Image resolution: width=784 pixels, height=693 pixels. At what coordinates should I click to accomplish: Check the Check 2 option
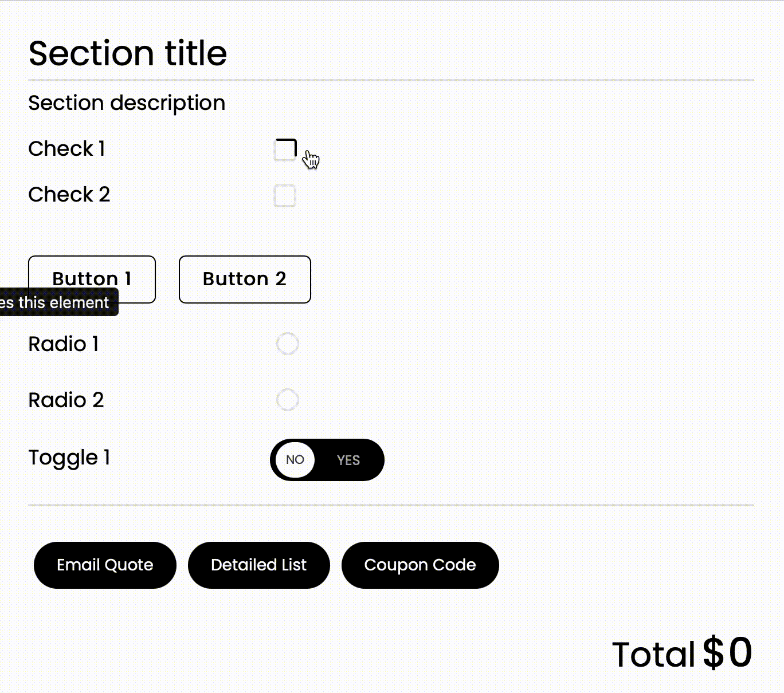point(285,196)
